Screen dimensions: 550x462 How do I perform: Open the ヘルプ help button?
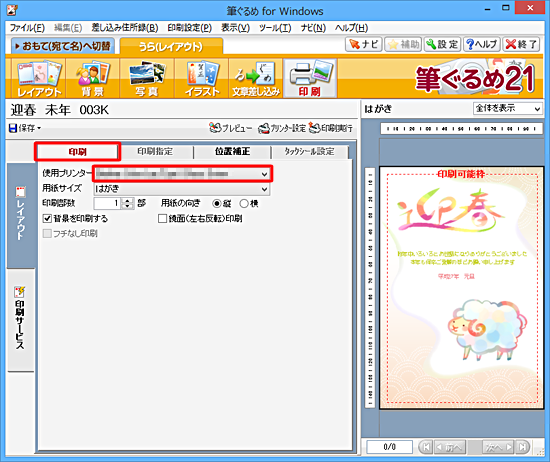click(482, 44)
